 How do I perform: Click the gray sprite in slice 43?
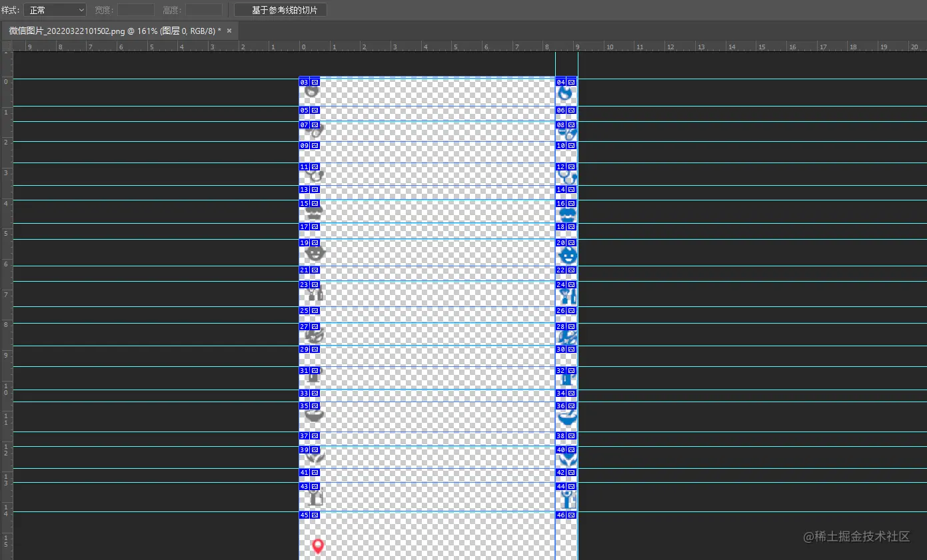coord(316,498)
